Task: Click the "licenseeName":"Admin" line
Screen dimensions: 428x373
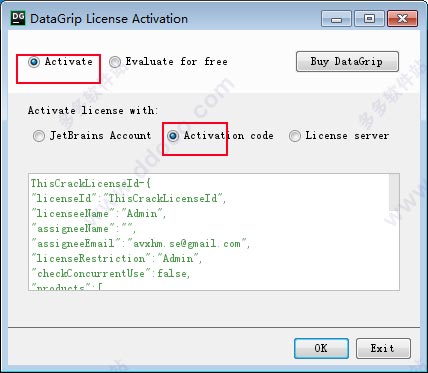Action: 99,213
